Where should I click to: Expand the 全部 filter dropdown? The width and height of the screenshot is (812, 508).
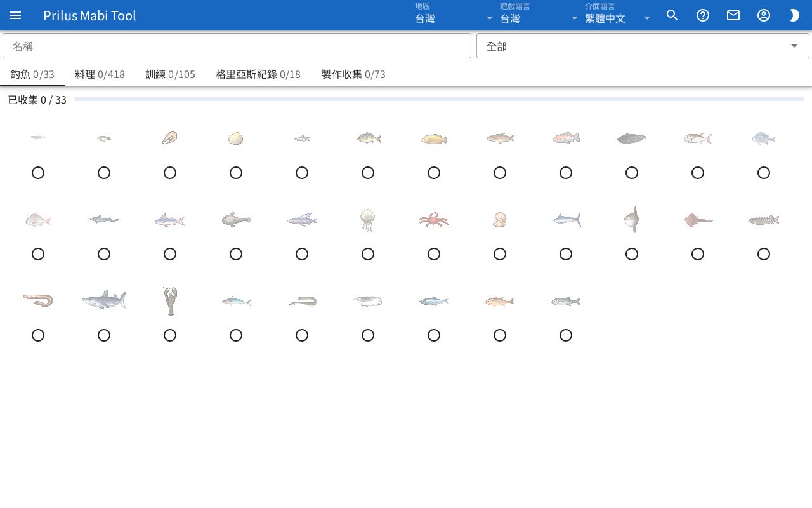pos(643,46)
